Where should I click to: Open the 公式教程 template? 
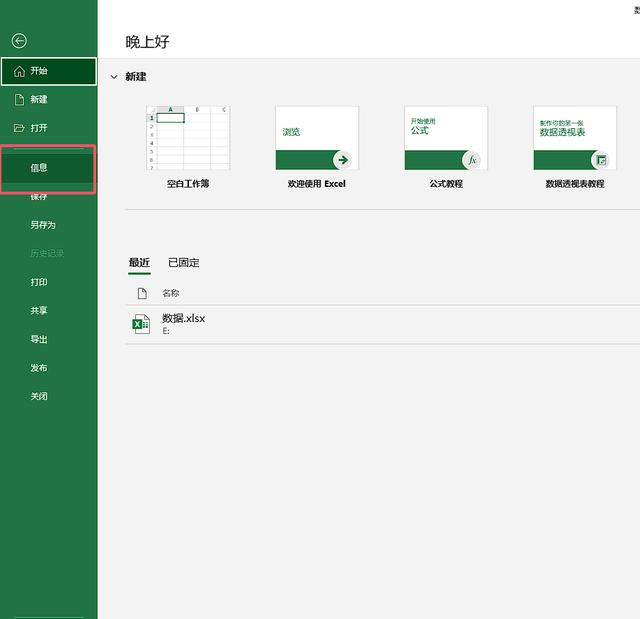(x=446, y=138)
